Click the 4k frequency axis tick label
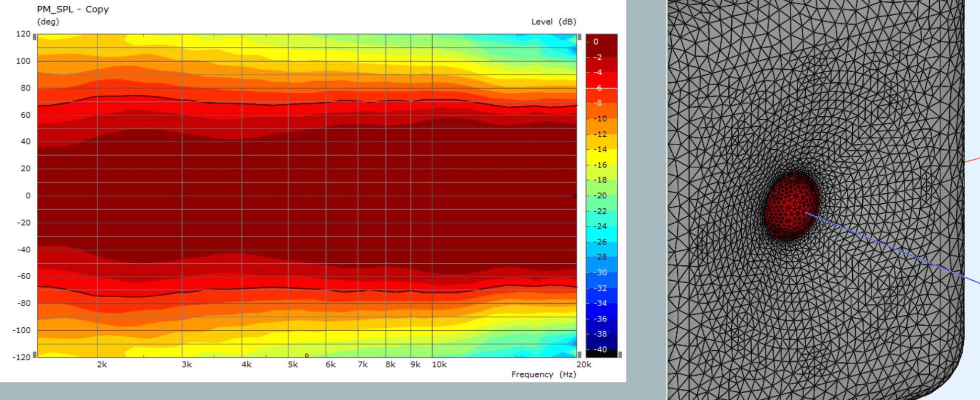980x400 pixels. click(246, 365)
